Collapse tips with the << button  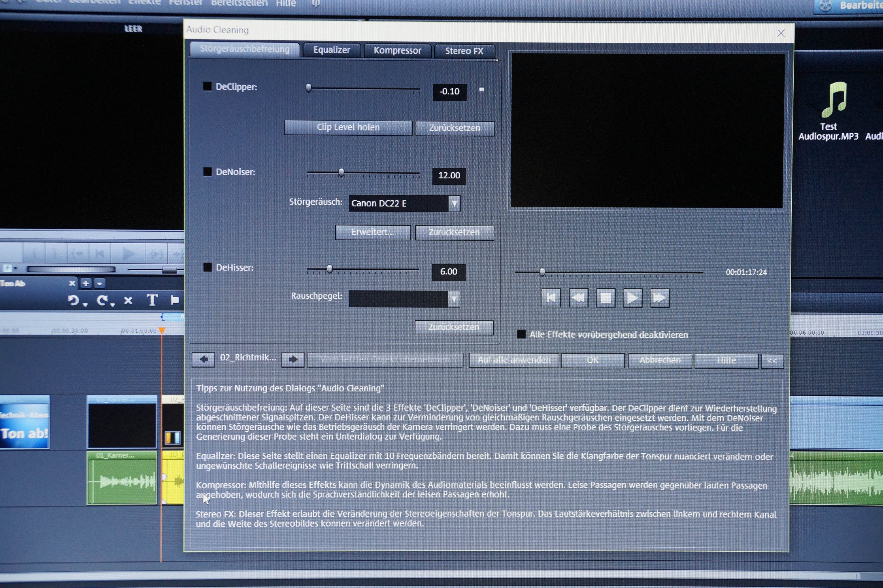coord(772,361)
